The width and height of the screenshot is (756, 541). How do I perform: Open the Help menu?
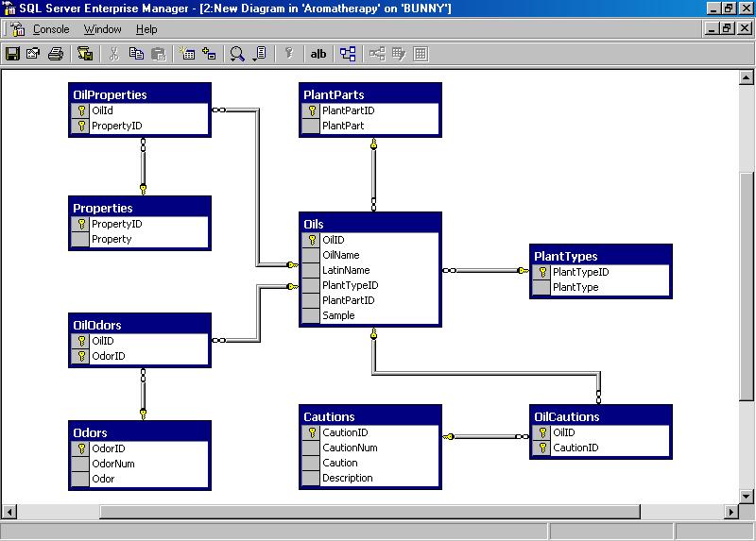pos(146,29)
